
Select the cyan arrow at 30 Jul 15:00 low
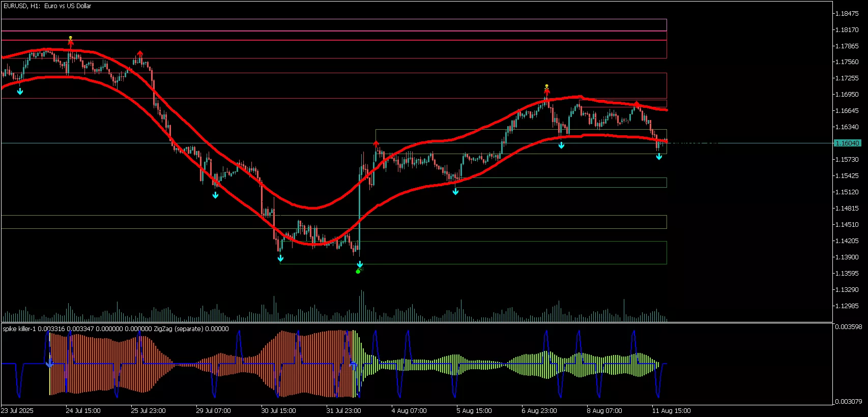pyautogui.click(x=280, y=258)
